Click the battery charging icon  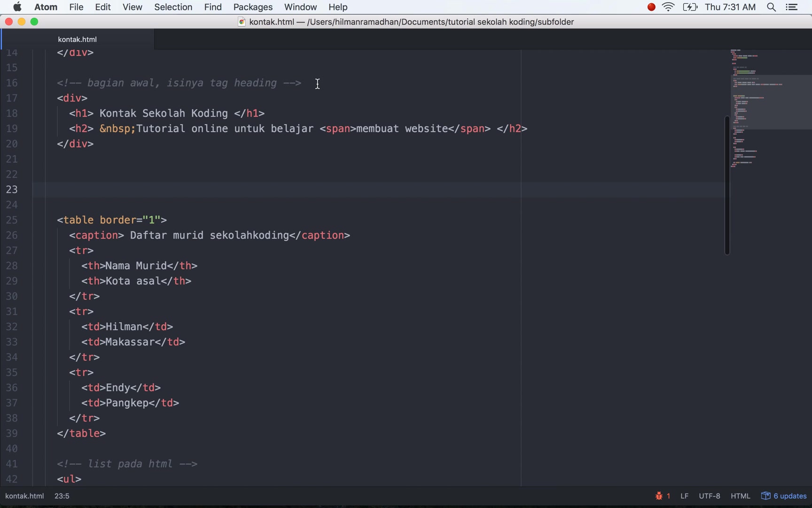[690, 7]
